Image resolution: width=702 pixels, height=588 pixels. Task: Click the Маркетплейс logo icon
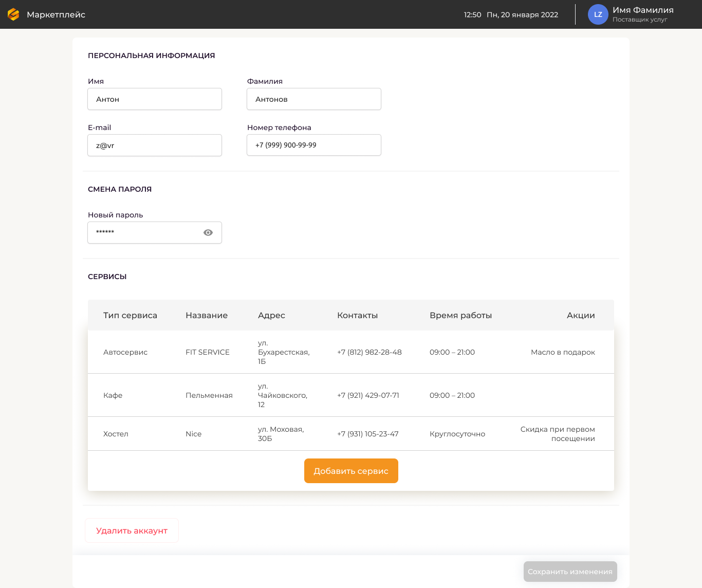point(13,14)
